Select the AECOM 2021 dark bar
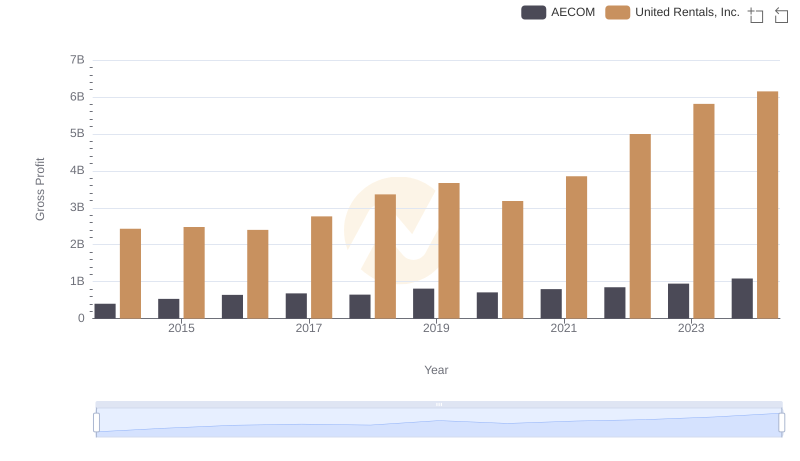The image size is (800, 461). 551,304
